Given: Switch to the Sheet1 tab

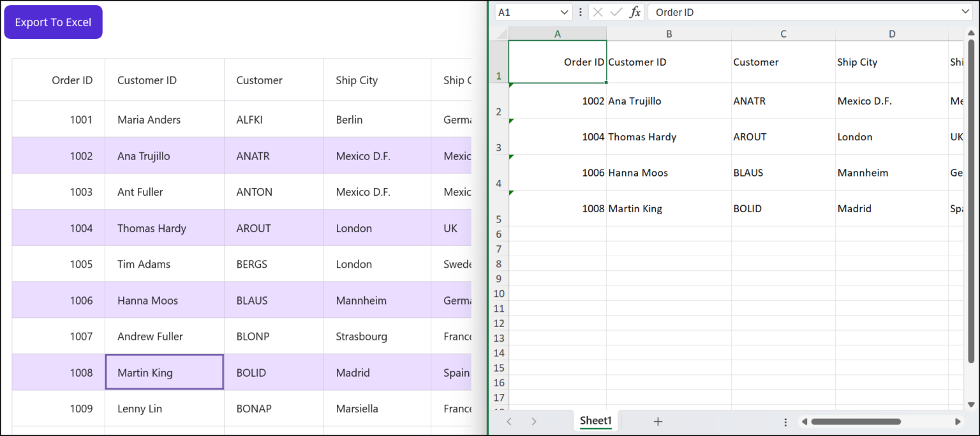Looking at the screenshot, I should tap(595, 421).
